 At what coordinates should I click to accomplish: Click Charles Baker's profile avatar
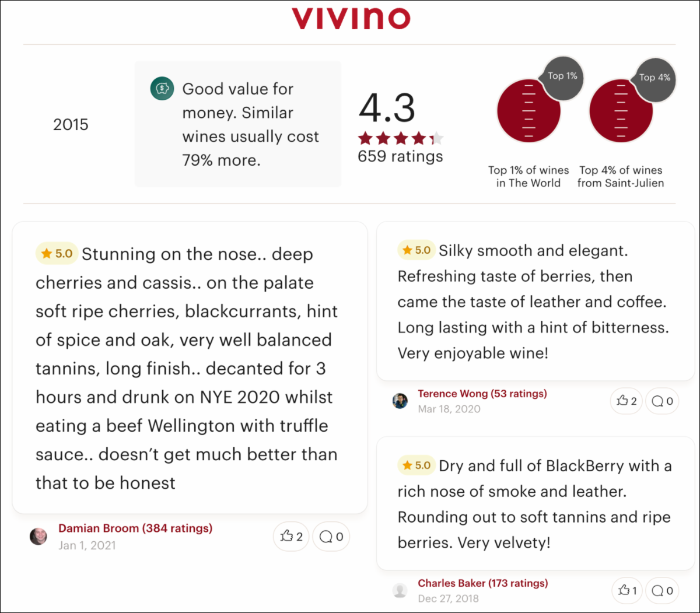[400, 590]
